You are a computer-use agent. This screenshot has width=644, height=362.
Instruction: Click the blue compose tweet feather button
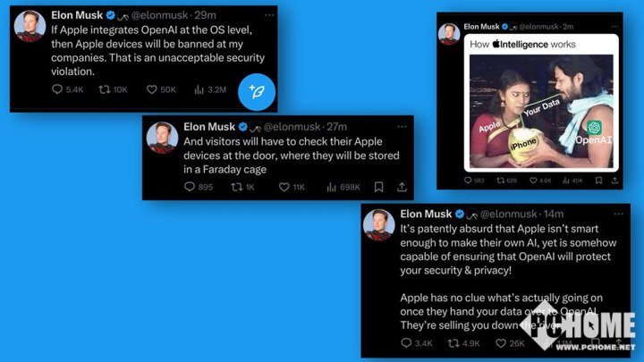point(257,92)
